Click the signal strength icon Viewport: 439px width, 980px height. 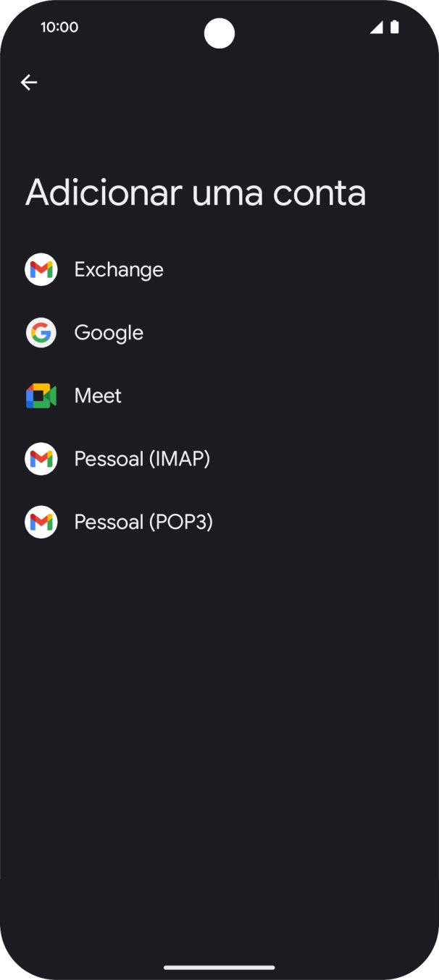377,27
